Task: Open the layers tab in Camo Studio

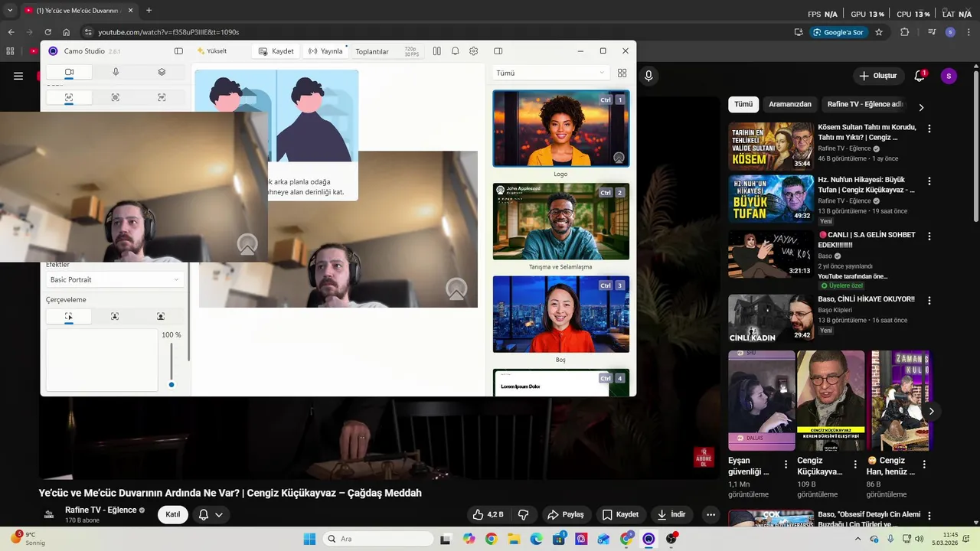Action: (x=162, y=72)
